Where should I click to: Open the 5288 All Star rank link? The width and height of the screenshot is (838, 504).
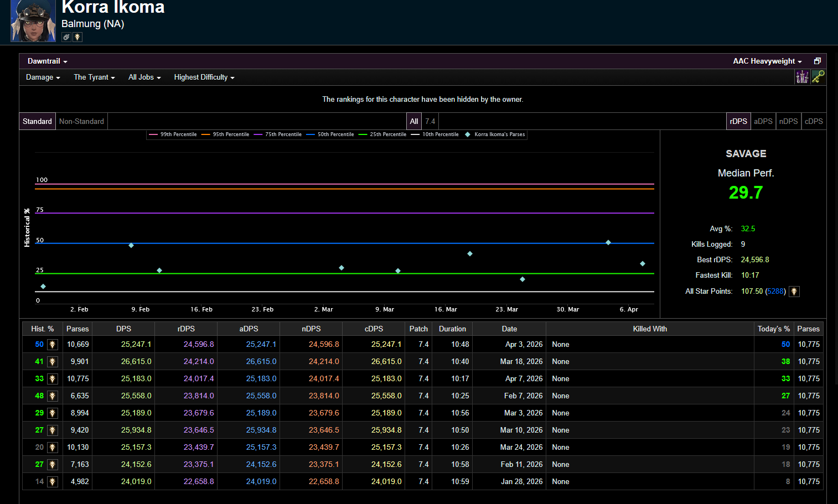775,292
